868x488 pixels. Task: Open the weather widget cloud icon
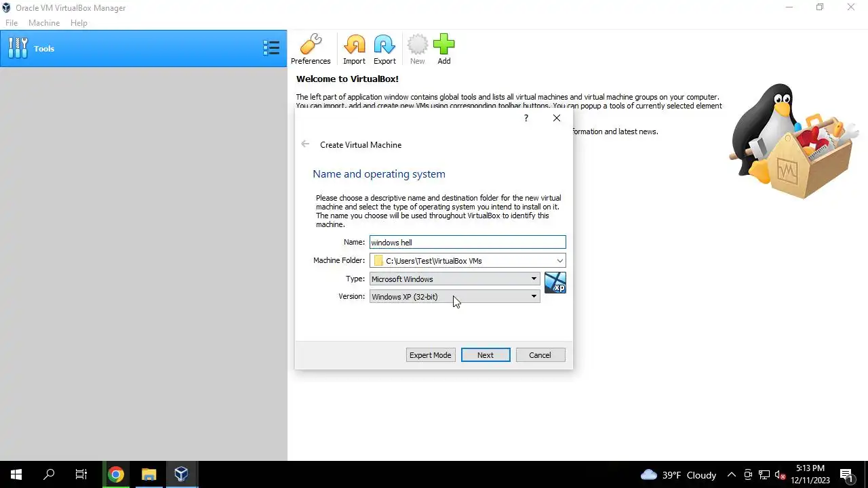click(649, 474)
